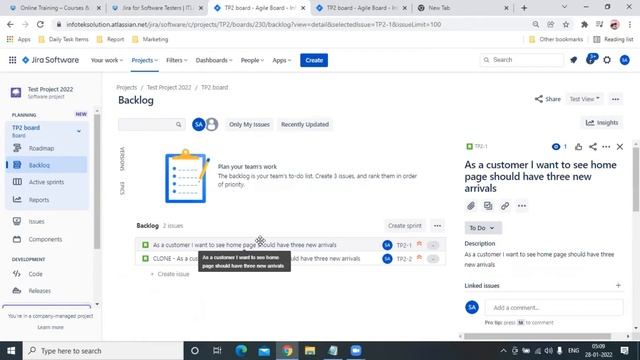Open Backlog section ellipsis menu

437,226
